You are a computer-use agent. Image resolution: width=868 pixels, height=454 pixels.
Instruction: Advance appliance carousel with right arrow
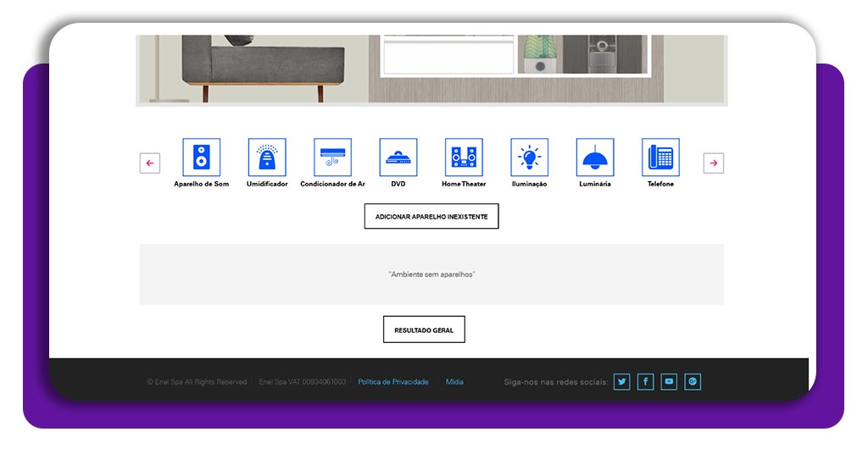point(714,163)
